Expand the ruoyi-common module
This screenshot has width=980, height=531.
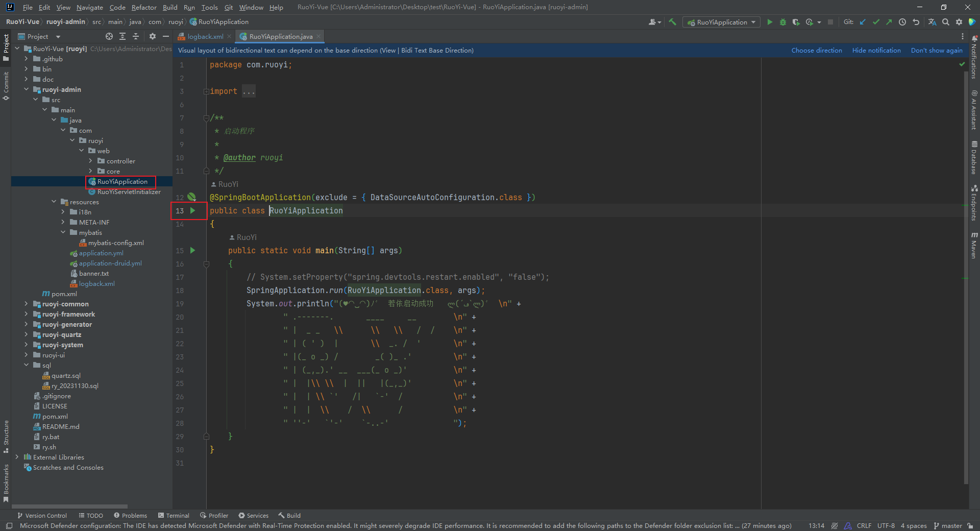point(26,304)
